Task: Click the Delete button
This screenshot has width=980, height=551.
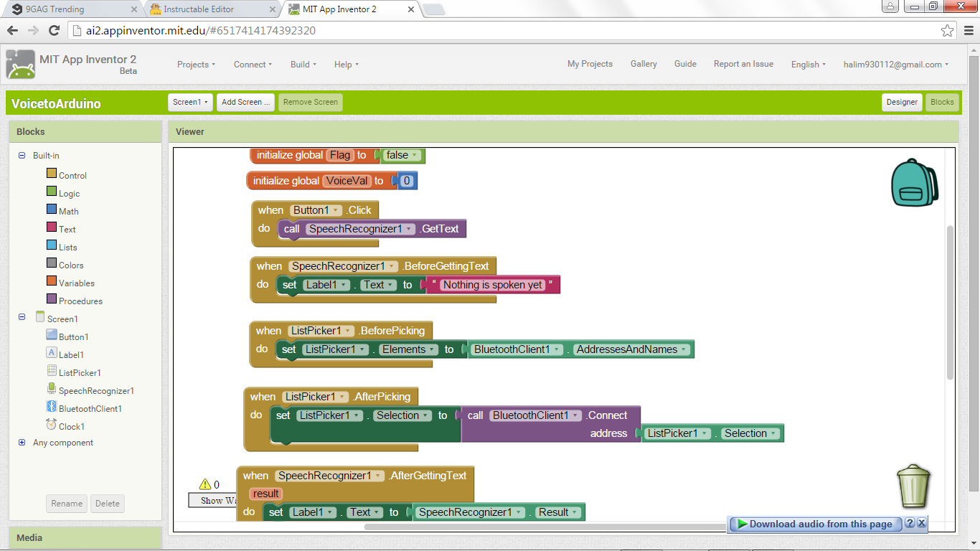Action: point(108,504)
